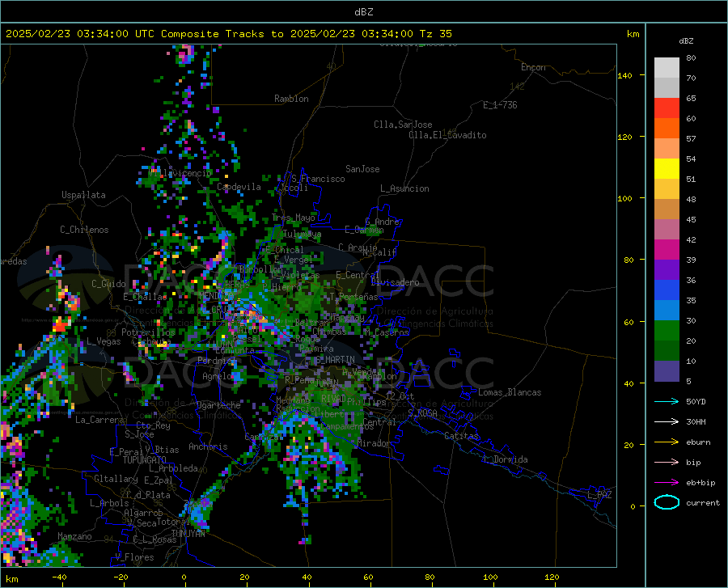Click the yellow eburn arrow legend icon
728x588 pixels.
click(x=667, y=442)
